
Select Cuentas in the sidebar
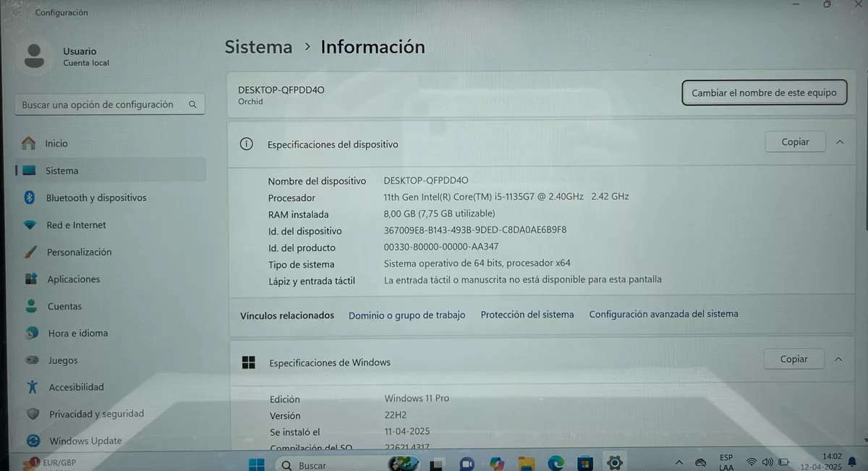[64, 306]
